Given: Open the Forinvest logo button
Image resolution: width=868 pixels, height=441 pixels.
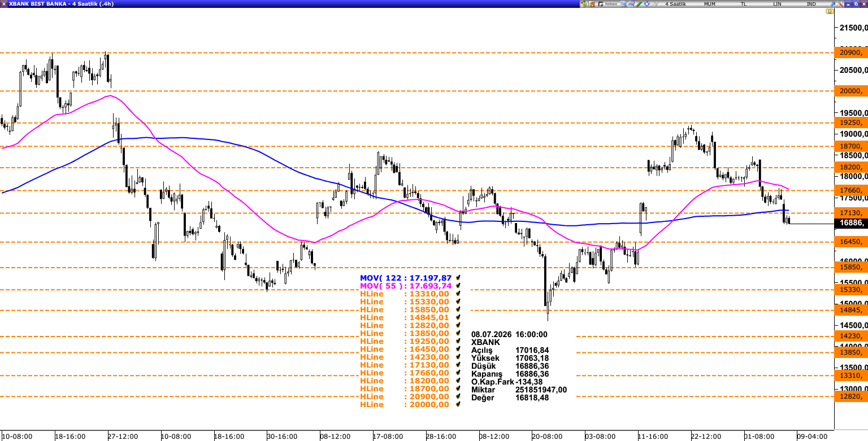Looking at the screenshot, I should click(x=608, y=4).
